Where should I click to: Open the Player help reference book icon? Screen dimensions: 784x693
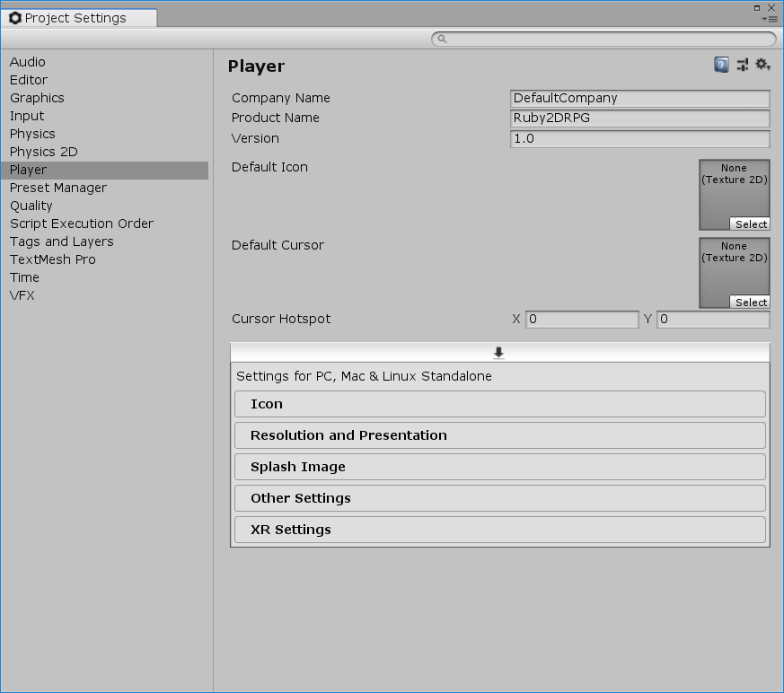pos(721,65)
